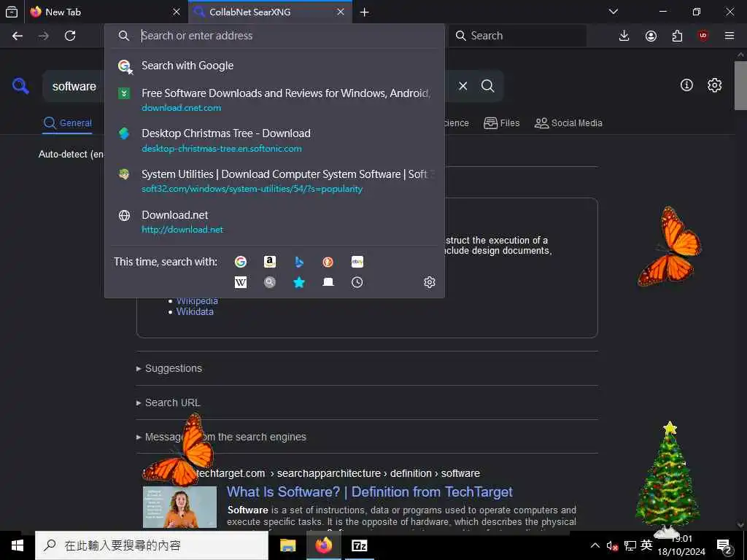Switch to the New Tab tab
This screenshot has width=747, height=560.
(106, 12)
